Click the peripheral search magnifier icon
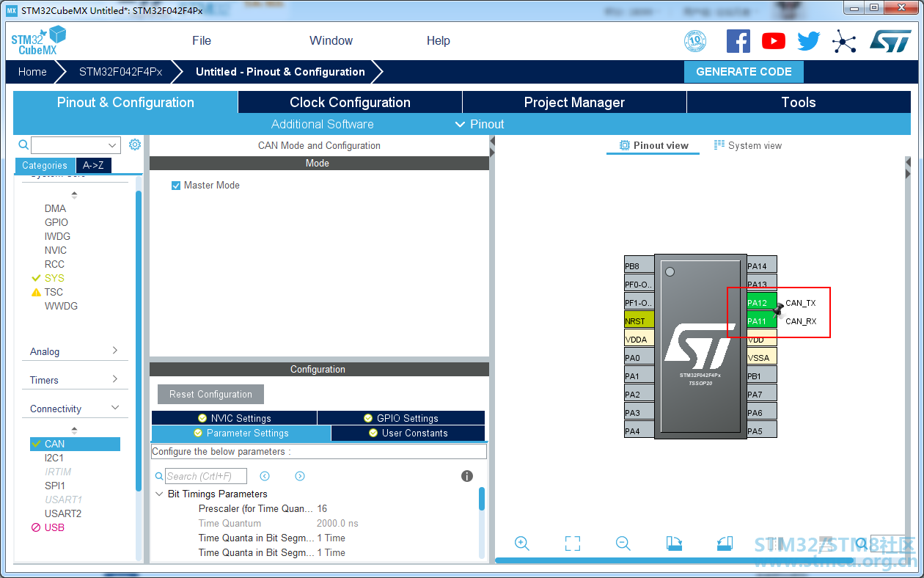Image resolution: width=924 pixels, height=578 pixels. point(23,144)
